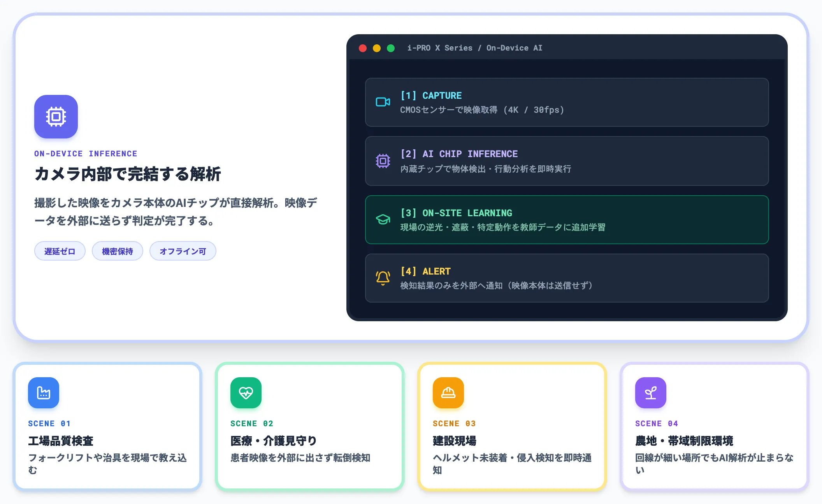Screen dimensions: 822x504
Task: Click the SCENE 03 label
Action: 454,423
